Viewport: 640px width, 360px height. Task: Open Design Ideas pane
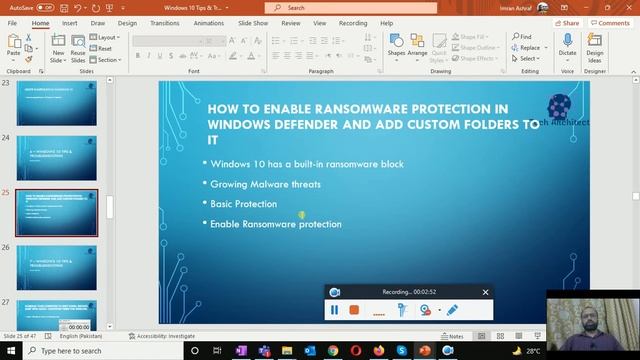tap(595, 48)
